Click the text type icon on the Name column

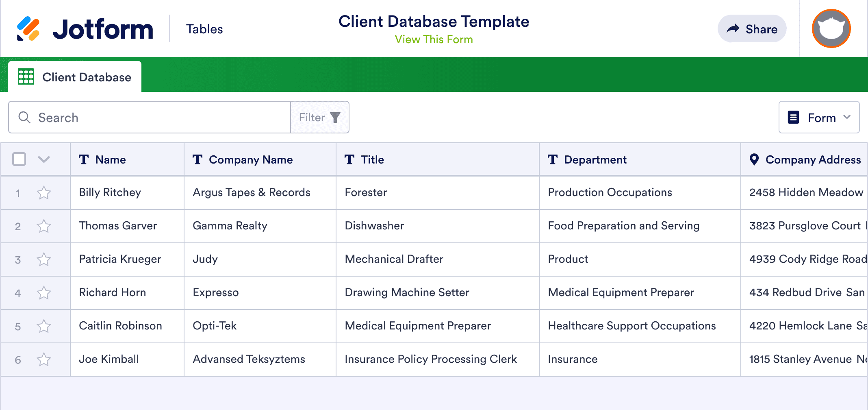pyautogui.click(x=84, y=159)
